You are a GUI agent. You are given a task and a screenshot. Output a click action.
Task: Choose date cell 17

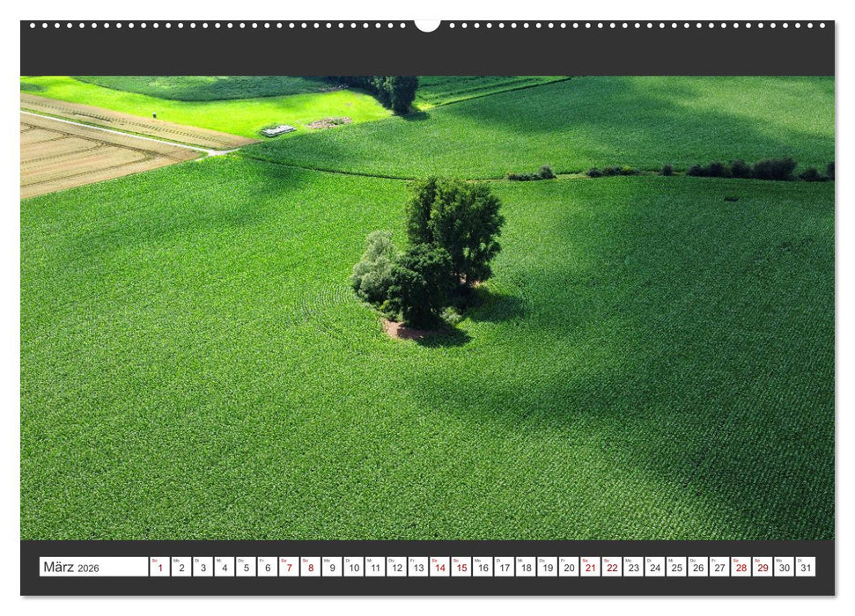504,568
